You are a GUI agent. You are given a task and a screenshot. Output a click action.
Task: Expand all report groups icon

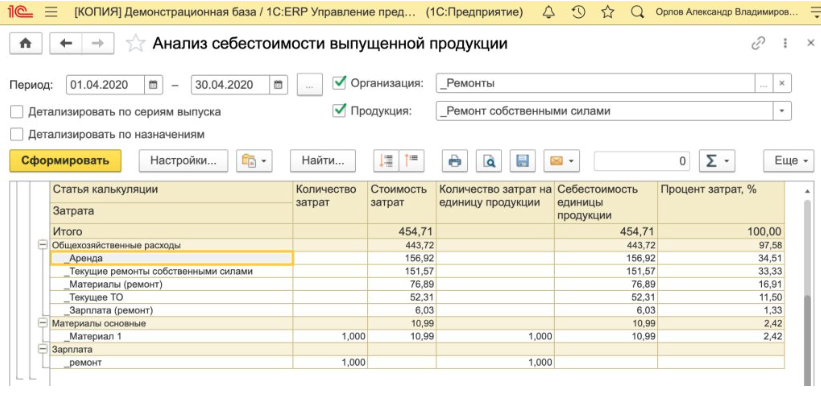click(x=412, y=161)
